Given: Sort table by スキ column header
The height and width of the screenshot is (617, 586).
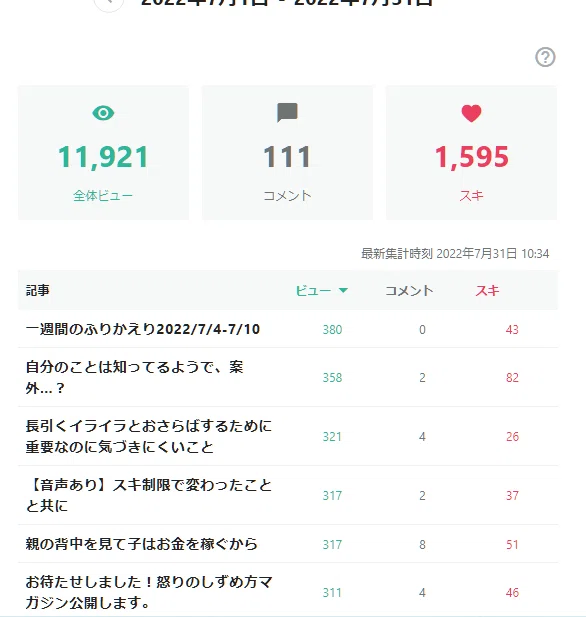Looking at the screenshot, I should coord(487,290).
